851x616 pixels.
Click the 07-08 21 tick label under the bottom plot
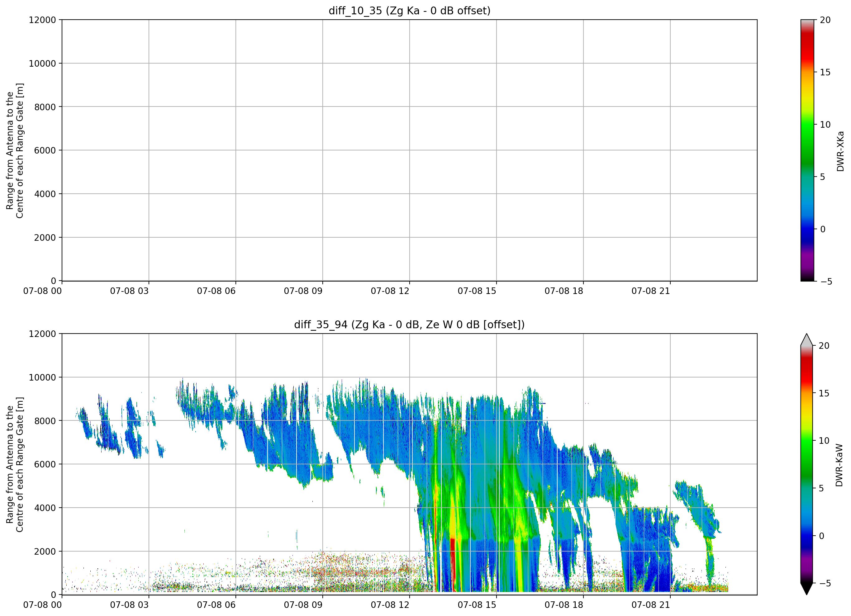(651, 605)
